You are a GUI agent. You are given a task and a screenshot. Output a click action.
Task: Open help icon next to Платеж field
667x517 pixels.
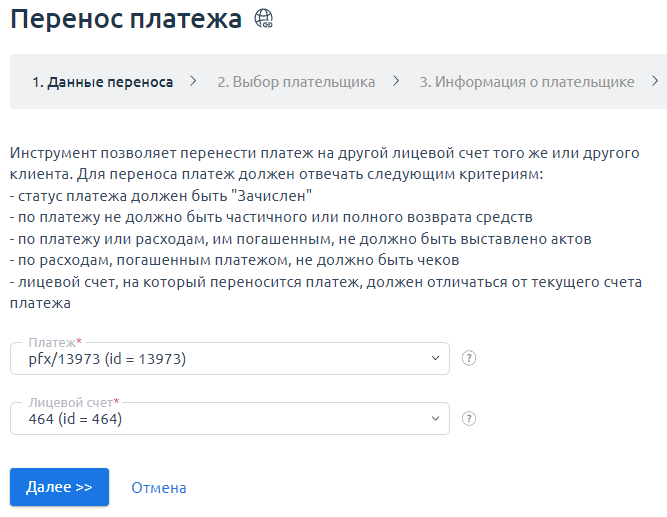469,358
